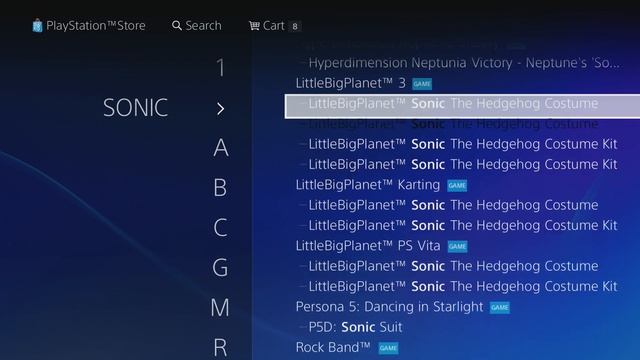Select the highlighted Sonic The Hedgehog Costume row
640x360 pixels.
[462, 106]
